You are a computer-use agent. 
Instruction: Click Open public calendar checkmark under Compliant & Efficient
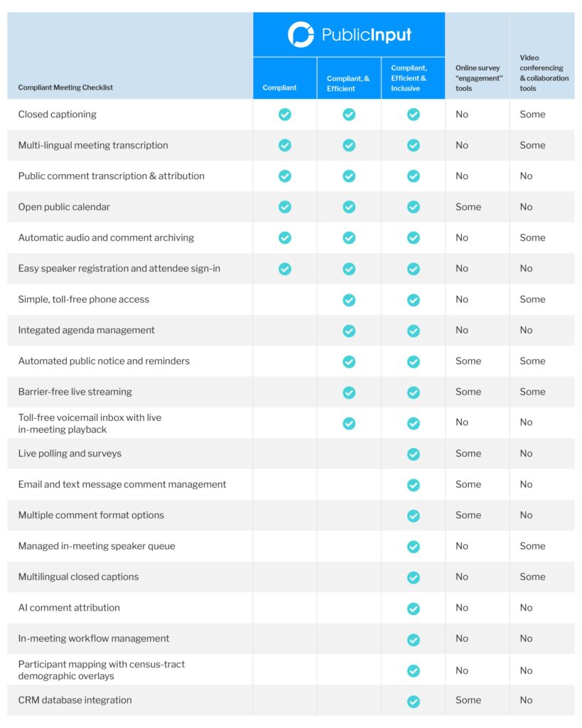(x=349, y=207)
